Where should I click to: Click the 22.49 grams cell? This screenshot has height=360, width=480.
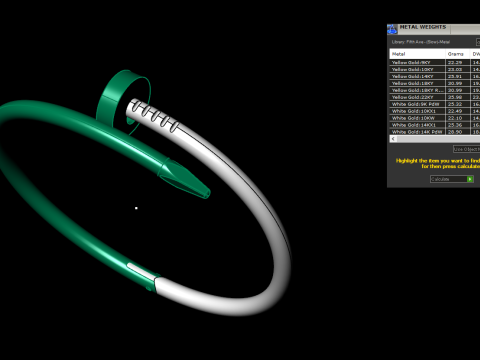[457, 111]
